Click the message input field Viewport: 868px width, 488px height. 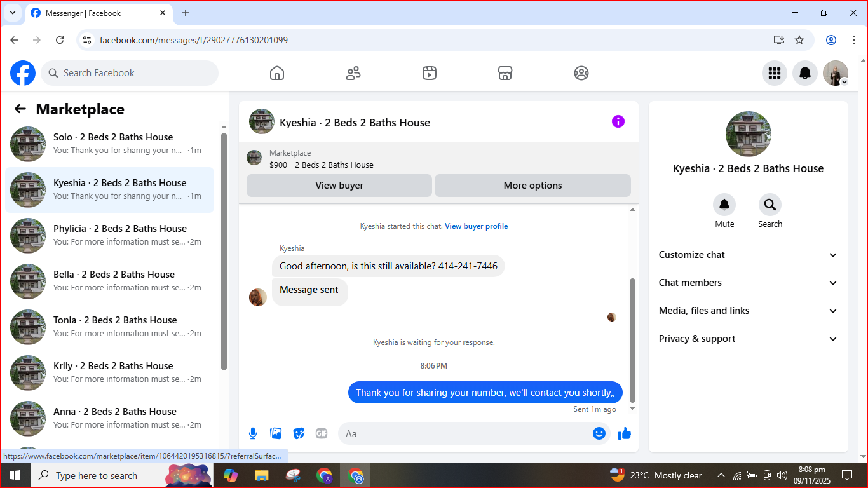pos(466,433)
